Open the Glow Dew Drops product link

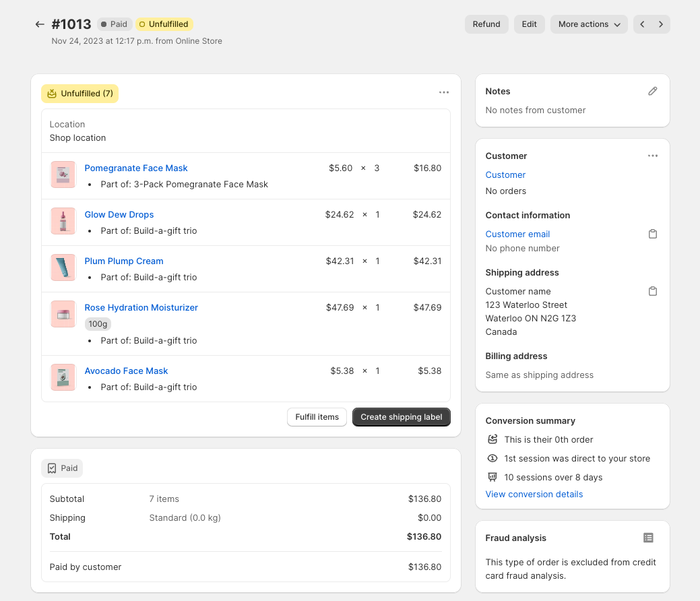tap(119, 214)
